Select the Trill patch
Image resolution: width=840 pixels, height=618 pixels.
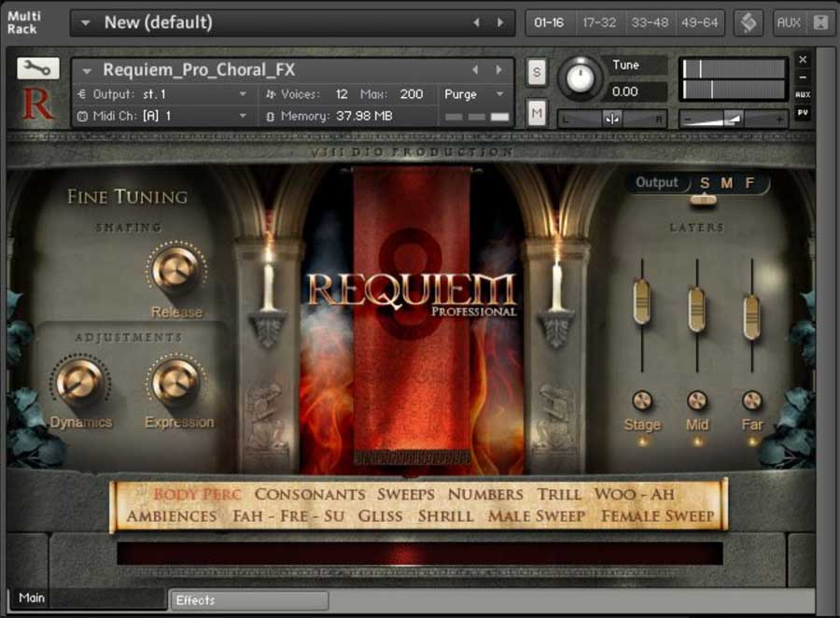pyautogui.click(x=559, y=494)
